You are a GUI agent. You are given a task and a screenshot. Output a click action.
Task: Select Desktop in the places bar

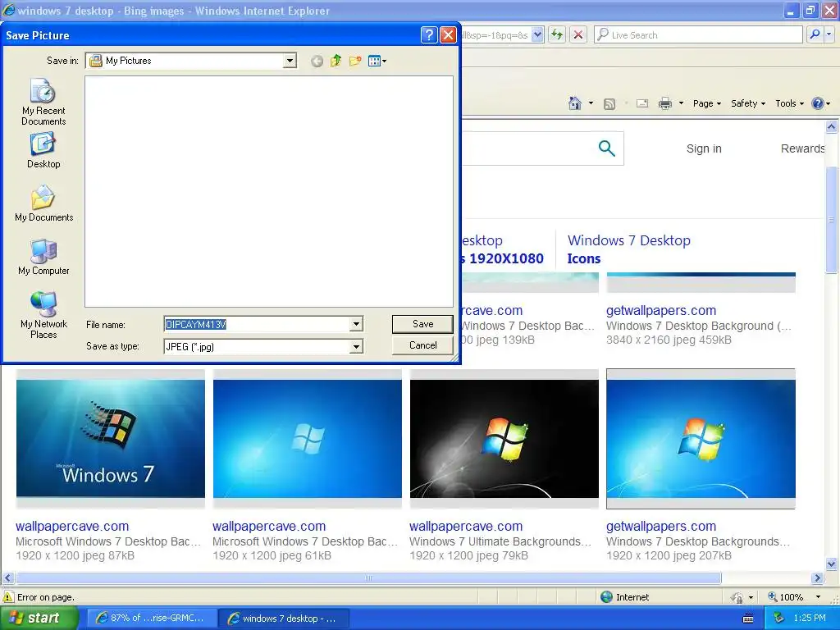43,151
